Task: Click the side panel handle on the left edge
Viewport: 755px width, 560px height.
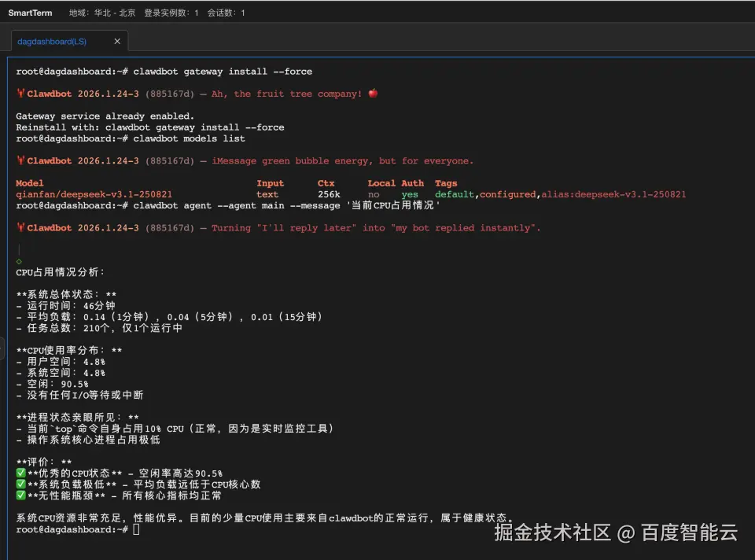Action: tap(2, 348)
